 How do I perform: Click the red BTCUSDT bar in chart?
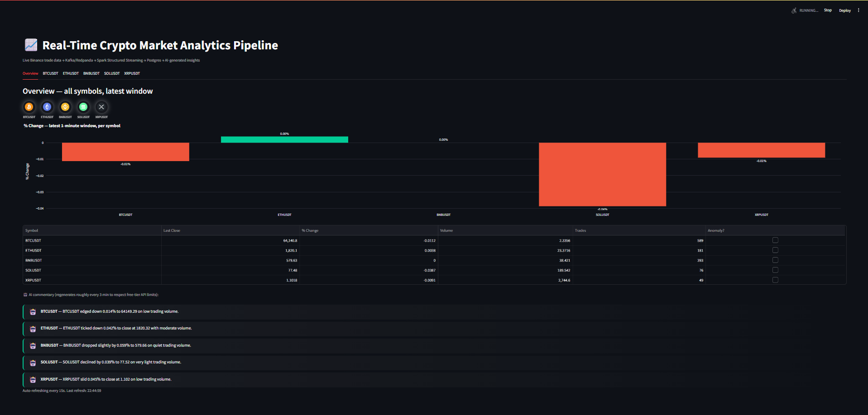point(125,152)
